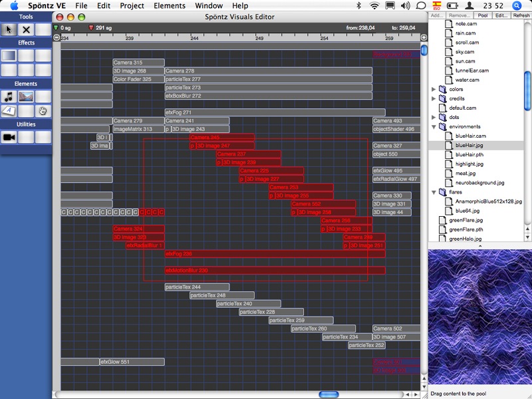This screenshot has height=399, width=532.
Task: Click the horizontal timeline scrollbar thumb
Action: coord(329,394)
